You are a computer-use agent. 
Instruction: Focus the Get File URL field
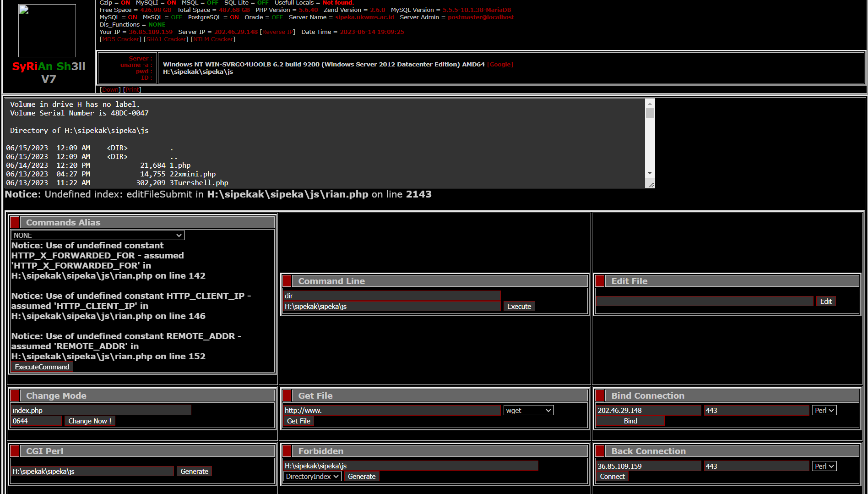(392, 411)
